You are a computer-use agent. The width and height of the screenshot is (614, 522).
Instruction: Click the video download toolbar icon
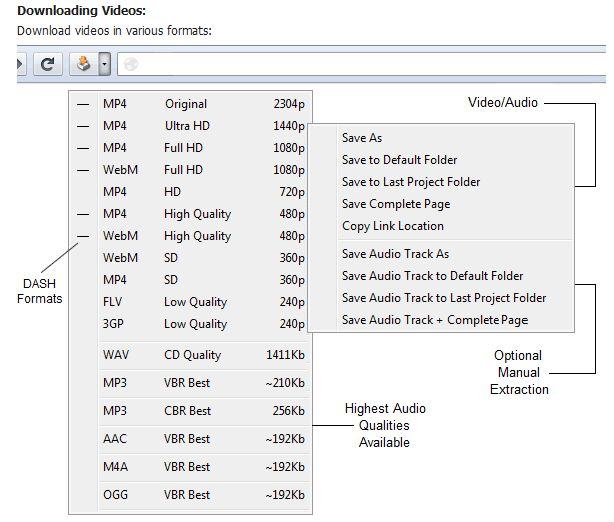tap(84, 64)
